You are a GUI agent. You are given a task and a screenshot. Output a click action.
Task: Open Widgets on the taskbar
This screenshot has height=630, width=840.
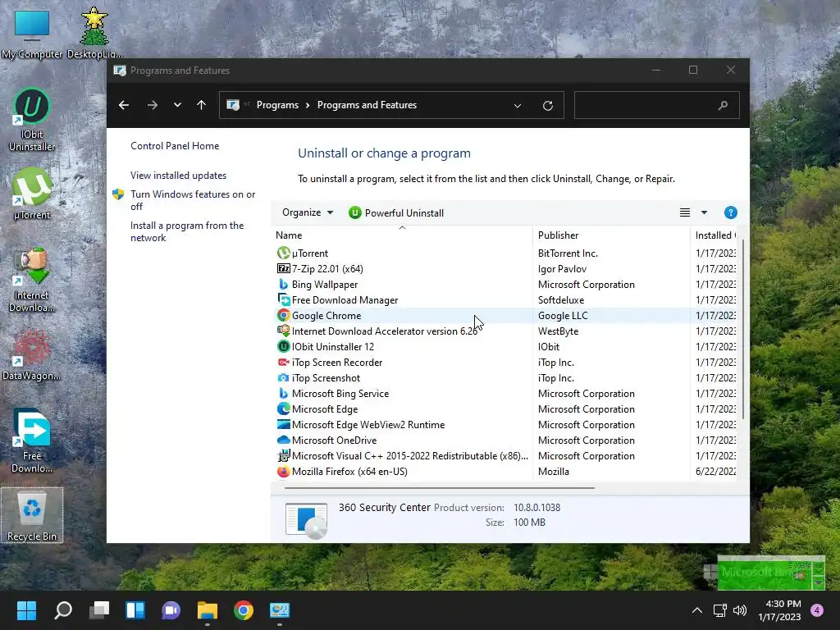point(135,610)
